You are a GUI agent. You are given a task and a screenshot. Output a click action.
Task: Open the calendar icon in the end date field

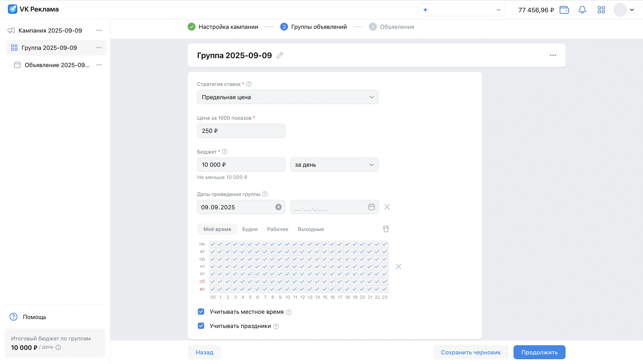pyautogui.click(x=371, y=207)
